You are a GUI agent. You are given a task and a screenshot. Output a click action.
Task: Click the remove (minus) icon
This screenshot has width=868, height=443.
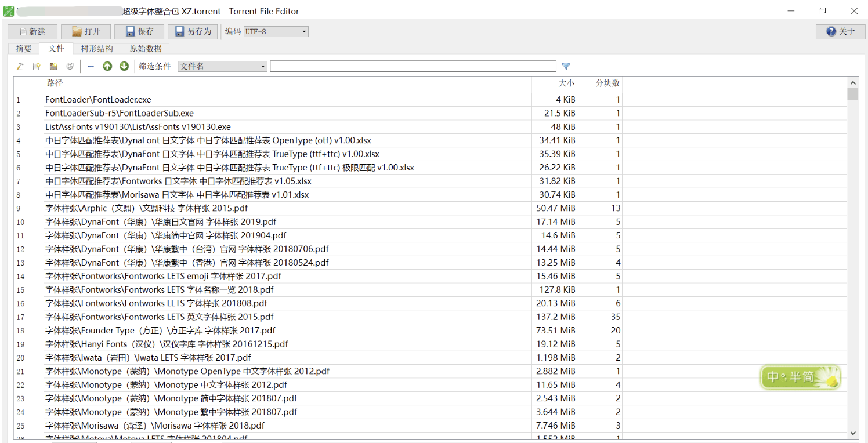pyautogui.click(x=91, y=66)
